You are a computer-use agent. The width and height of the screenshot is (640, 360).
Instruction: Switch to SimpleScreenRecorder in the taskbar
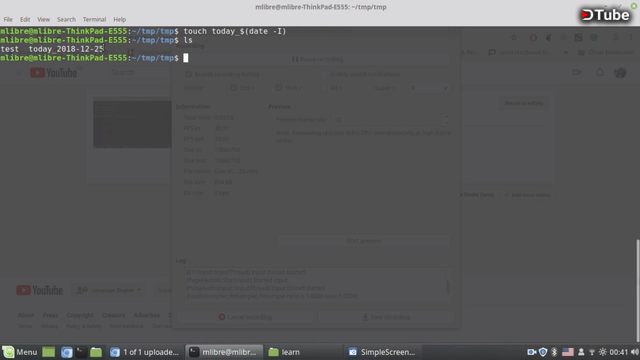[x=382, y=352]
